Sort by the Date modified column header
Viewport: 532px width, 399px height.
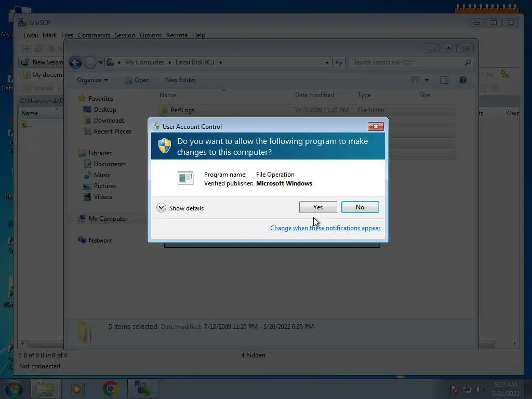tap(314, 95)
